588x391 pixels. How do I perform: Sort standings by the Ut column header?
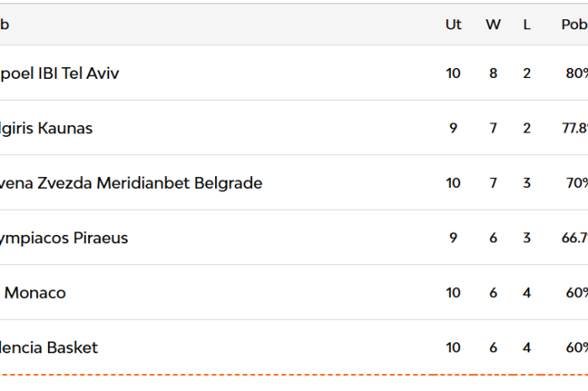(x=454, y=24)
